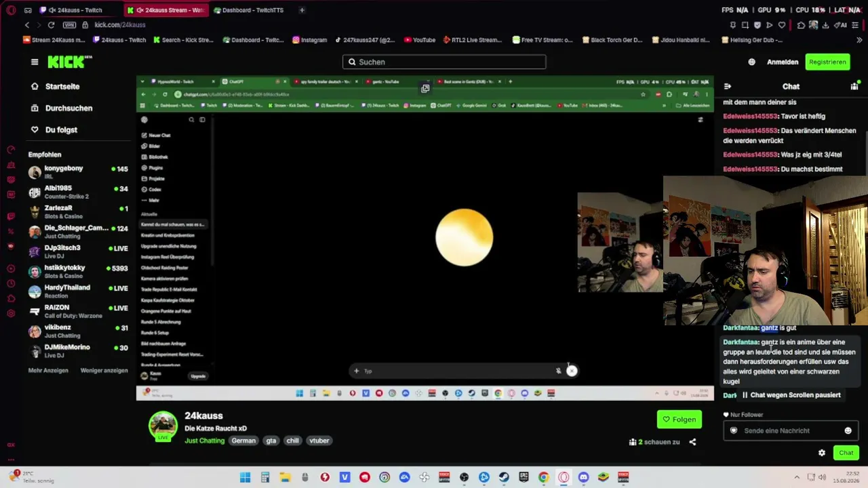Send message with the green Chat button
Screen dimensions: 868x488
tap(846, 453)
